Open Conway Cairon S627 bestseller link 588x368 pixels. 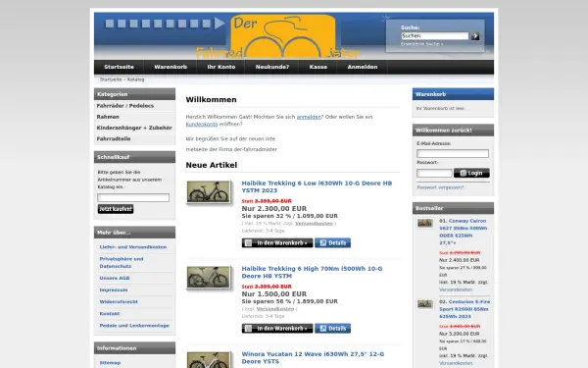tap(464, 232)
